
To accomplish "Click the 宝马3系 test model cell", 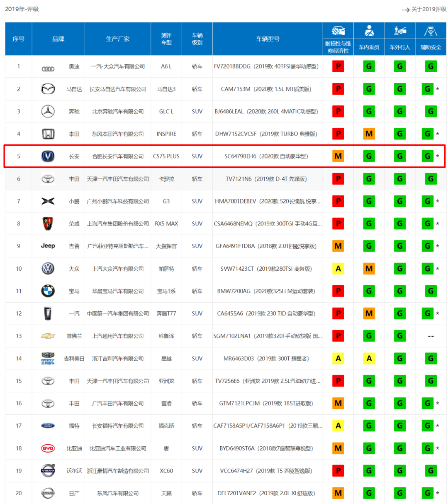I will [166, 291].
